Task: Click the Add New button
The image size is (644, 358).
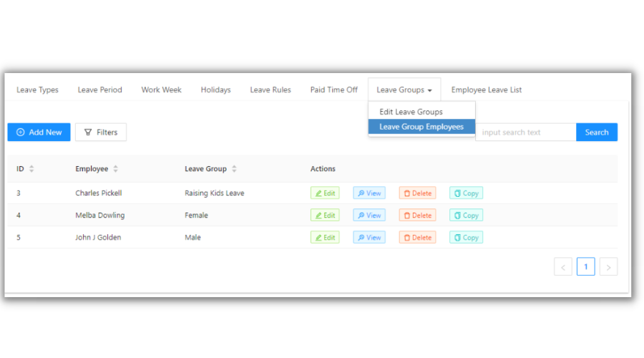Action: click(x=39, y=132)
